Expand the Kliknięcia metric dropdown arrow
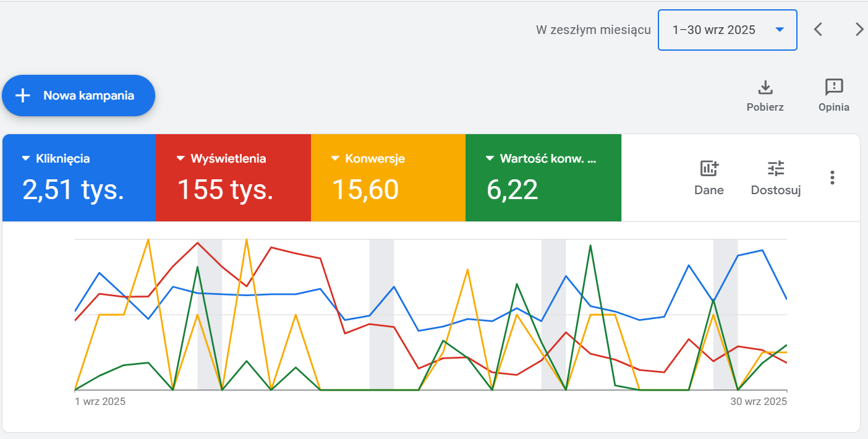Viewport: 868px width, 439px height. (x=25, y=159)
